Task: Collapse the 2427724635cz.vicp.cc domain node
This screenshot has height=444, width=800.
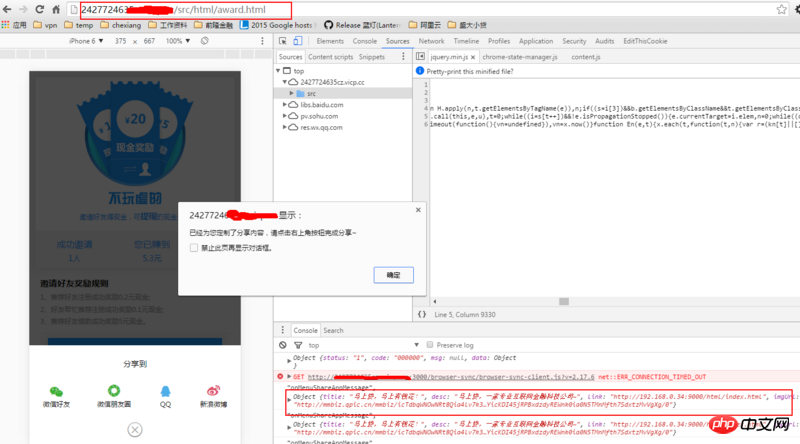Action: 285,82
